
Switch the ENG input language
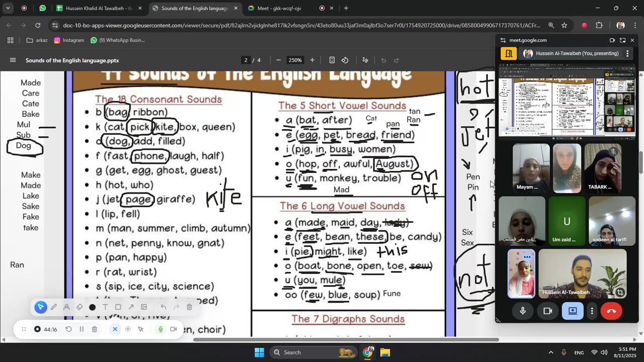(x=579, y=352)
